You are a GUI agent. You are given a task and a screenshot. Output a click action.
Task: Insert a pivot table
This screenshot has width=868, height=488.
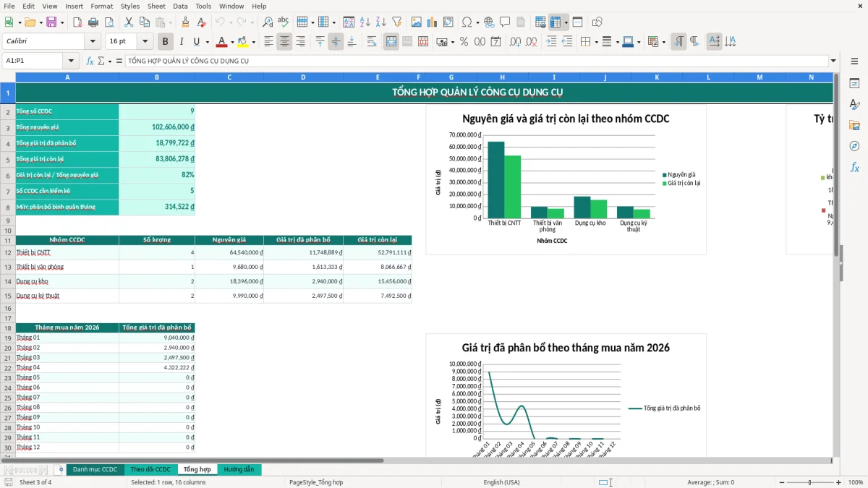448,22
